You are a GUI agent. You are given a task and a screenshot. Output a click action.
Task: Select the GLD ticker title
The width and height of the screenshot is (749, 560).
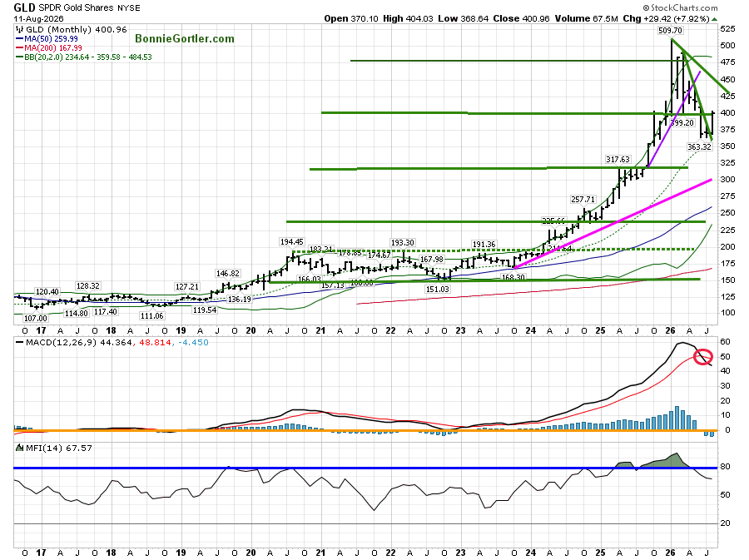click(24, 7)
